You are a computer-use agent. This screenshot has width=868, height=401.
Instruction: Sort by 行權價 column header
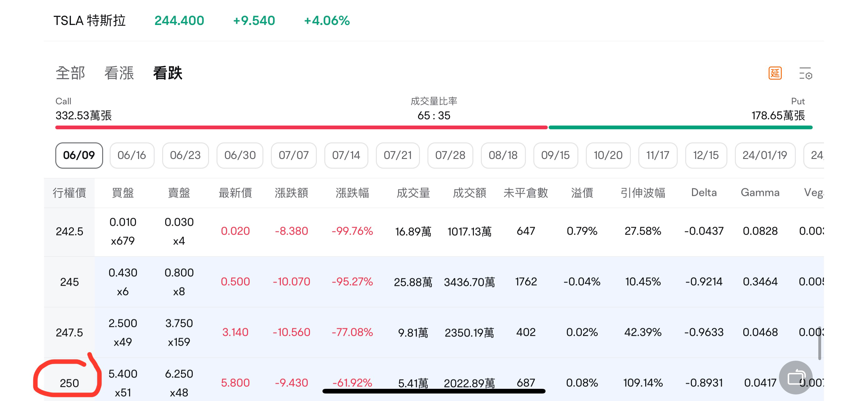point(69,193)
